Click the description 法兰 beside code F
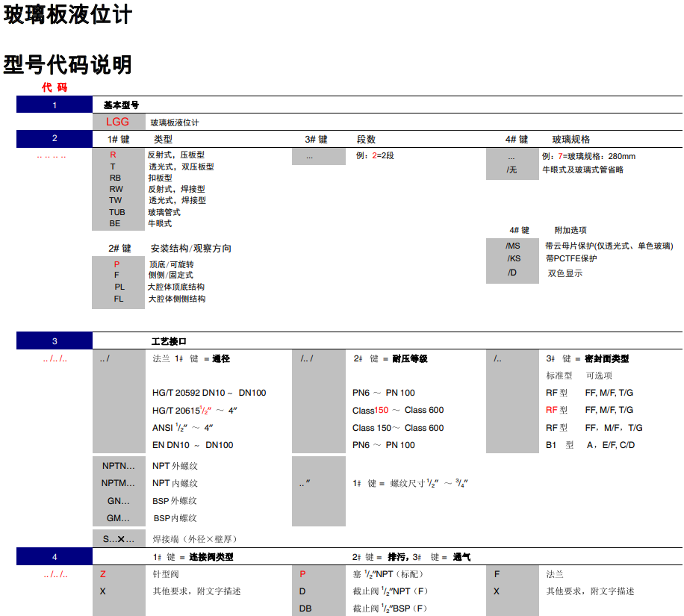 [554, 574]
